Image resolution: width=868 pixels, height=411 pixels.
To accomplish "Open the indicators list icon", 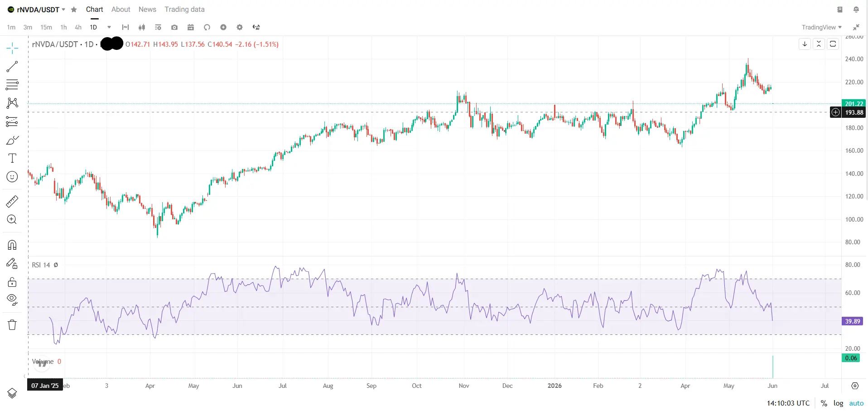I will pos(158,27).
